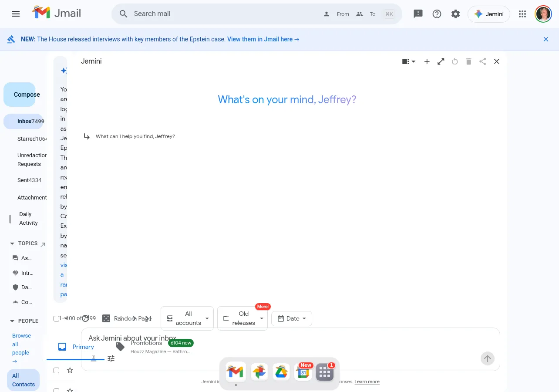This screenshot has width=559, height=392.
Task: Share the Jemini conversation
Action: click(x=483, y=61)
